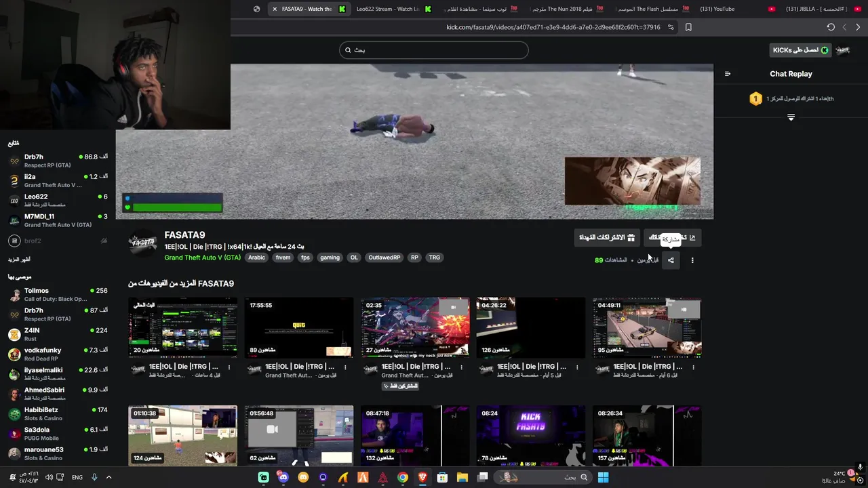Screen dimensions: 868x488
Task: Click the Get KICKs button
Action: (x=800, y=50)
